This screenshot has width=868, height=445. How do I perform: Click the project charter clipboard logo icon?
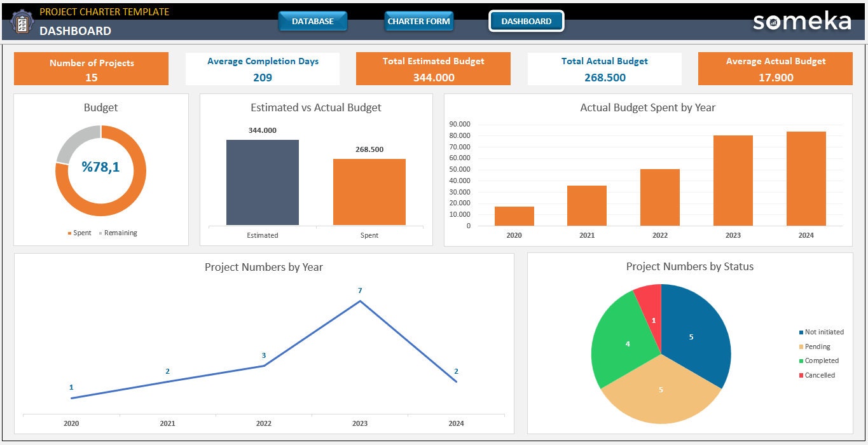(22, 23)
